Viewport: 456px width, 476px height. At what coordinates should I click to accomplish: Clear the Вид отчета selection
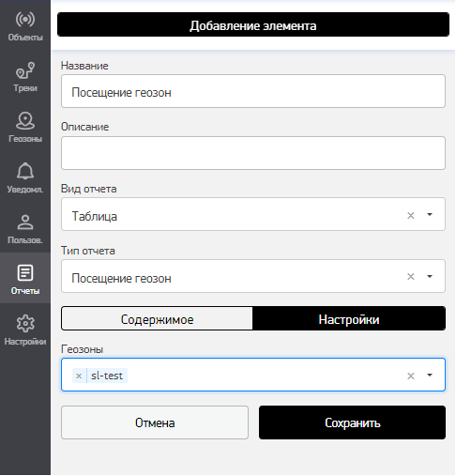click(x=410, y=215)
